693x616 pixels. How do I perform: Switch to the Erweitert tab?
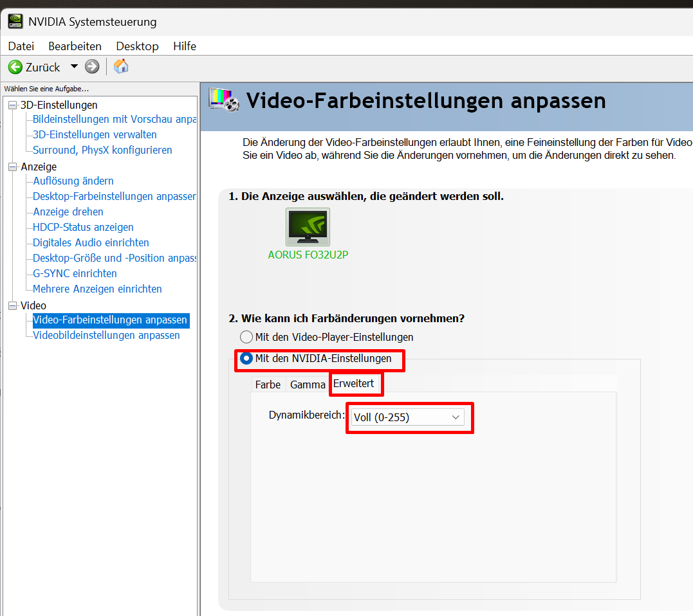(x=353, y=383)
